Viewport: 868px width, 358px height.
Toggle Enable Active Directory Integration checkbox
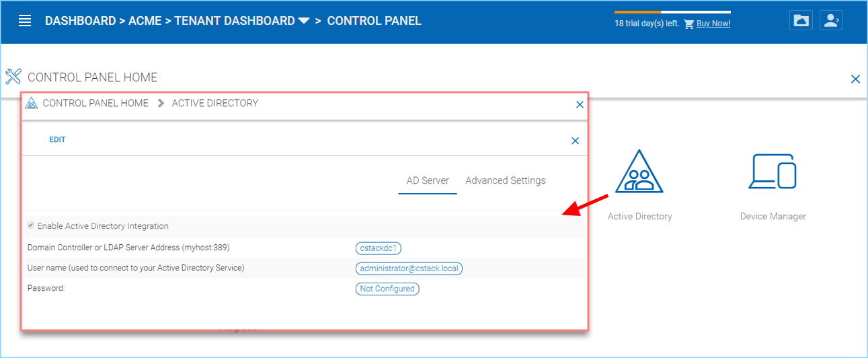point(31,226)
